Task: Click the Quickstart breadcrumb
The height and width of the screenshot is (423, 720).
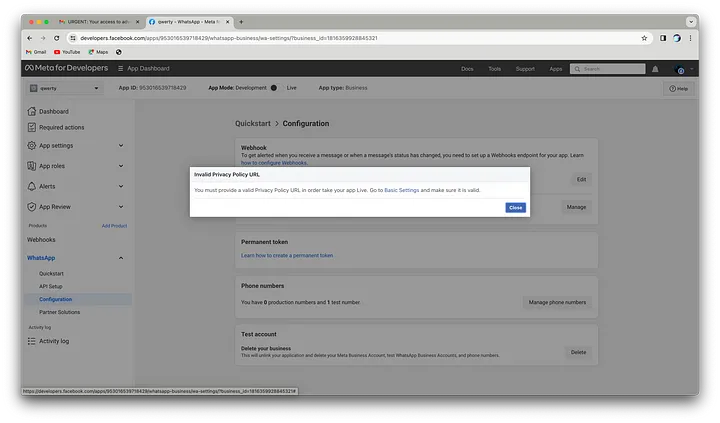Action: tap(253, 124)
